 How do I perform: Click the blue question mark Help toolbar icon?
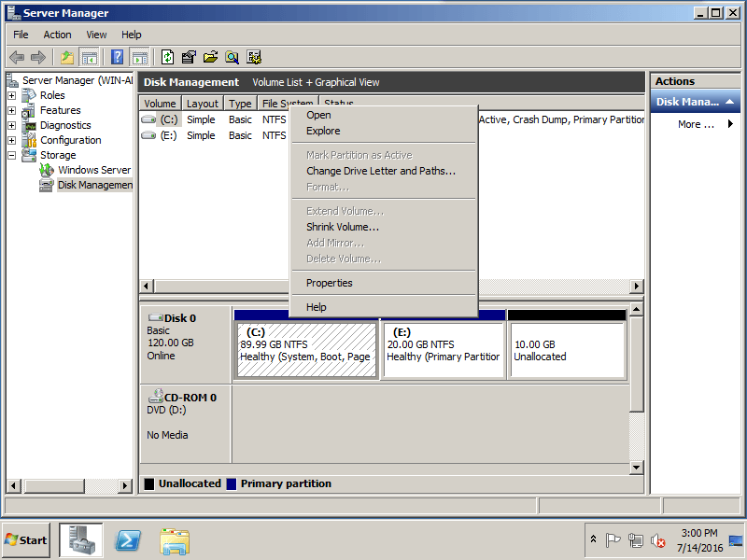click(x=118, y=58)
